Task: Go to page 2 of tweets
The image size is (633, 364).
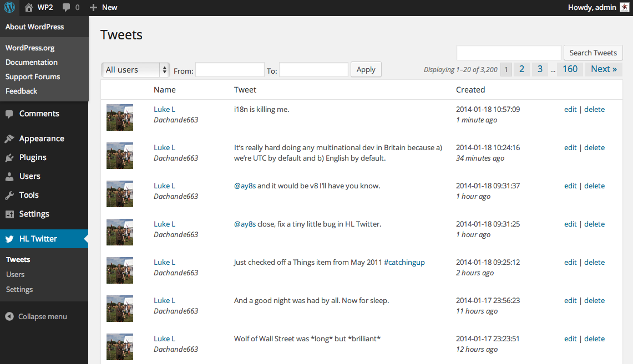Action: [521, 69]
